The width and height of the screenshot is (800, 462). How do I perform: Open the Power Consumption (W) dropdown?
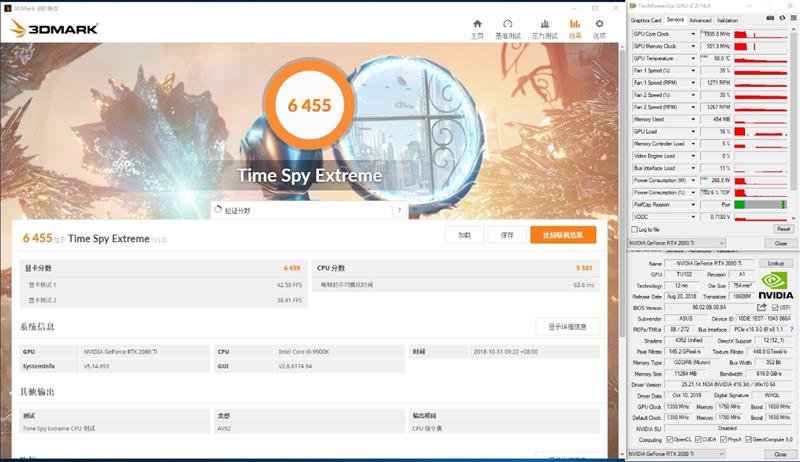[693, 181]
